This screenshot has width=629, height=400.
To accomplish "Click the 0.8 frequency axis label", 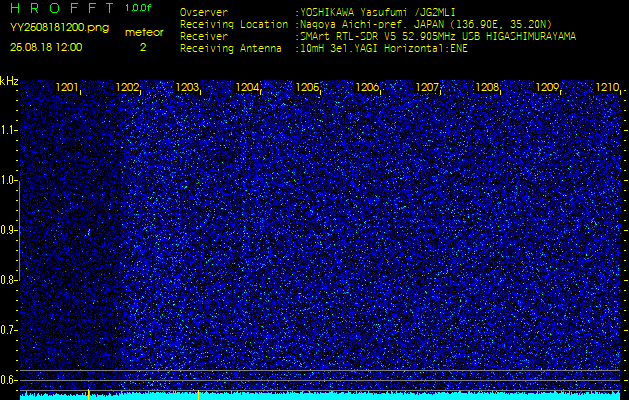I will [x=8, y=280].
